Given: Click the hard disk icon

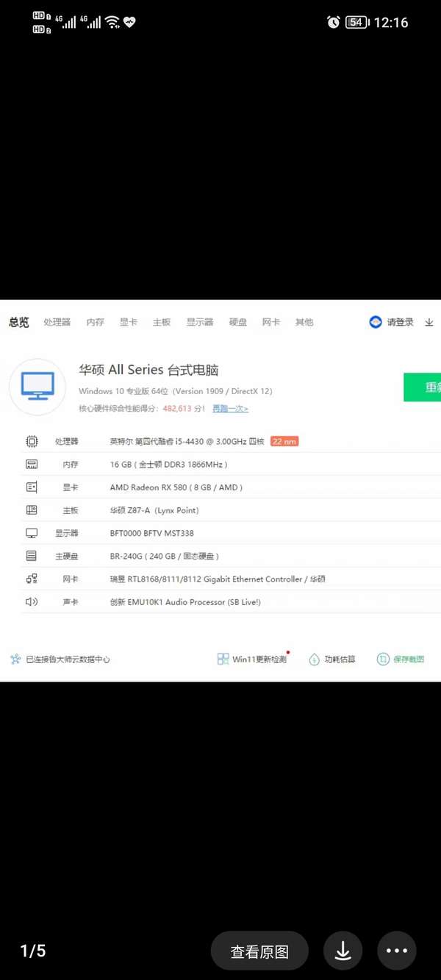Looking at the screenshot, I should tap(32, 556).
